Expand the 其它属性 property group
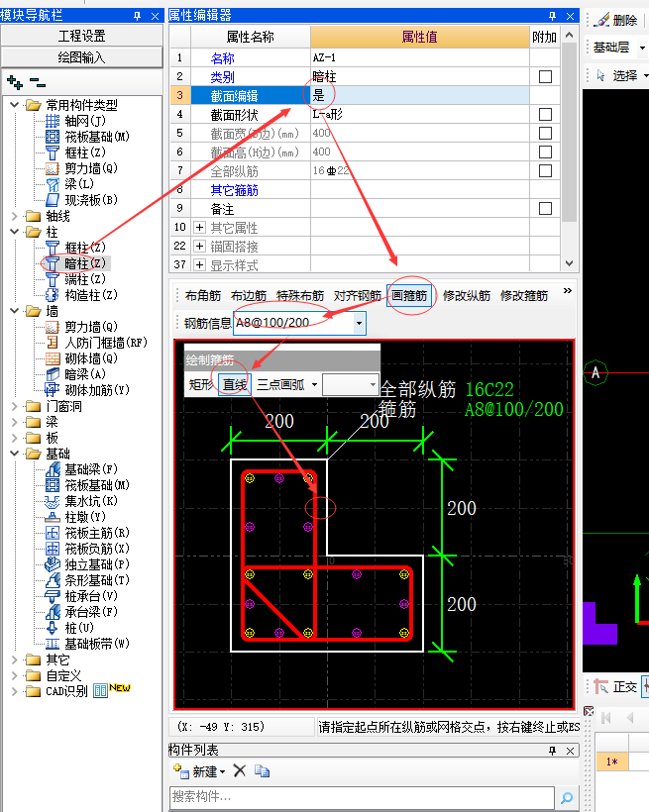Image resolution: width=649 pixels, height=812 pixels. 199,228
